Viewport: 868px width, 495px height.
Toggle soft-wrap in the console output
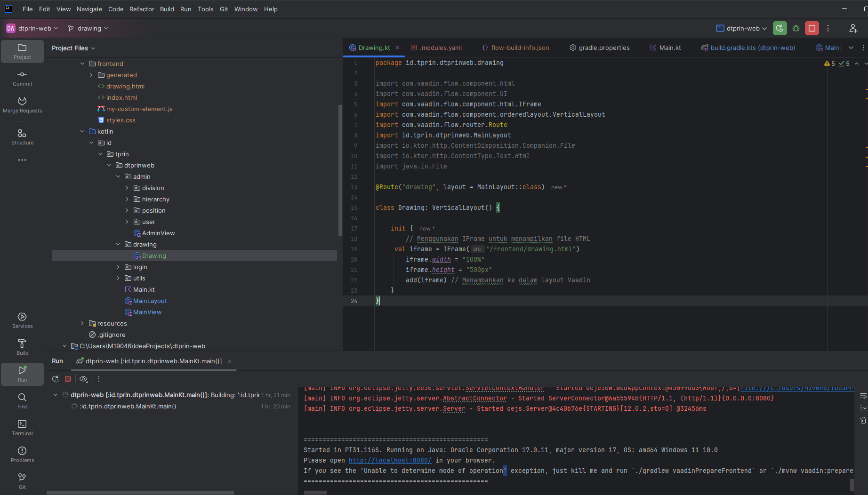point(863,396)
